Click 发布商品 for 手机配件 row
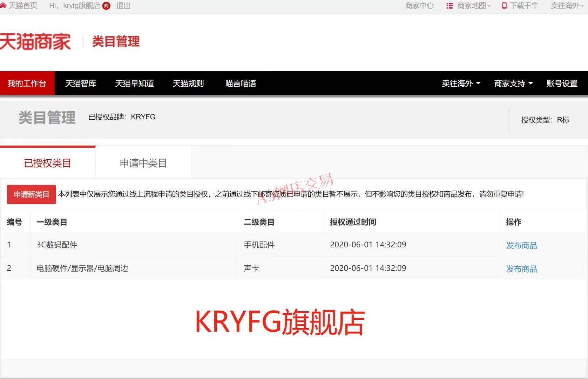Image resolution: width=588 pixels, height=379 pixels. pos(521,246)
